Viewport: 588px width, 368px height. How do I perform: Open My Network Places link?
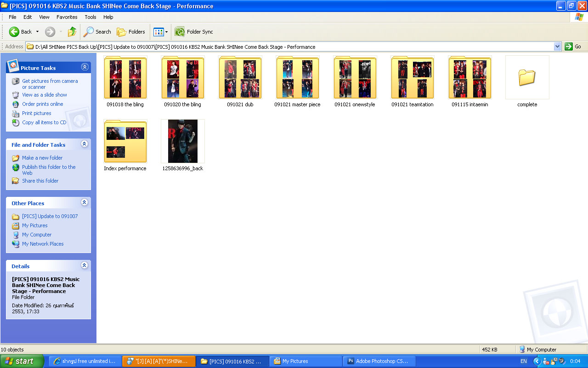(x=43, y=244)
